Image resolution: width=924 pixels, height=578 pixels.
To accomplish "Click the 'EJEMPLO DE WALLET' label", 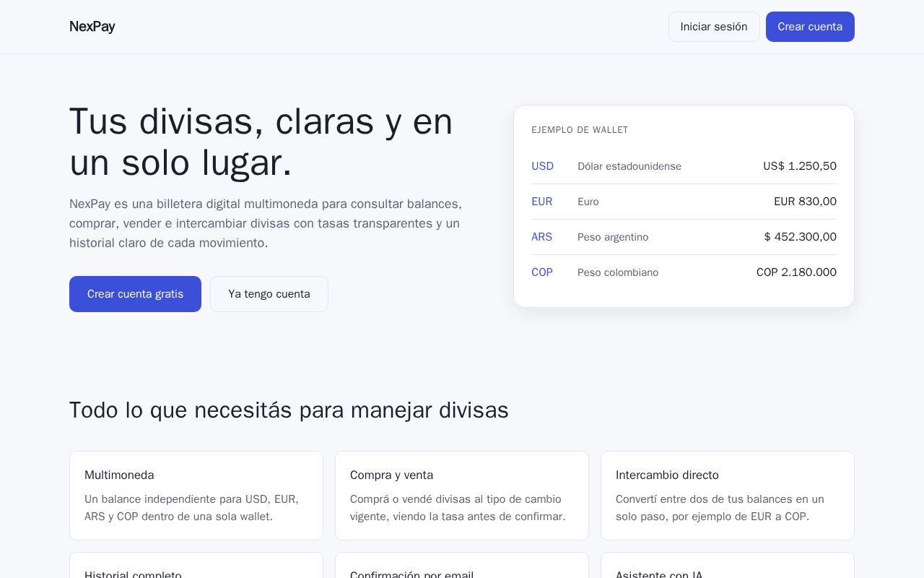I will tap(580, 130).
